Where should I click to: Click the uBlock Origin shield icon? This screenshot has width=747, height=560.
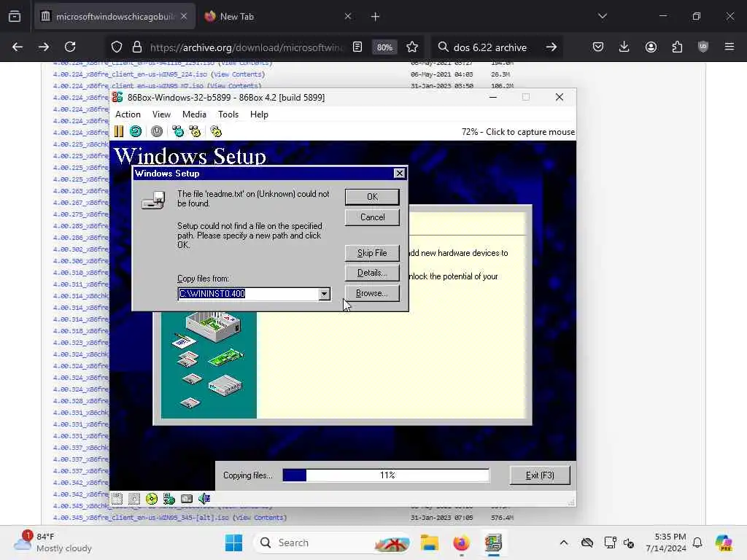[x=703, y=47]
